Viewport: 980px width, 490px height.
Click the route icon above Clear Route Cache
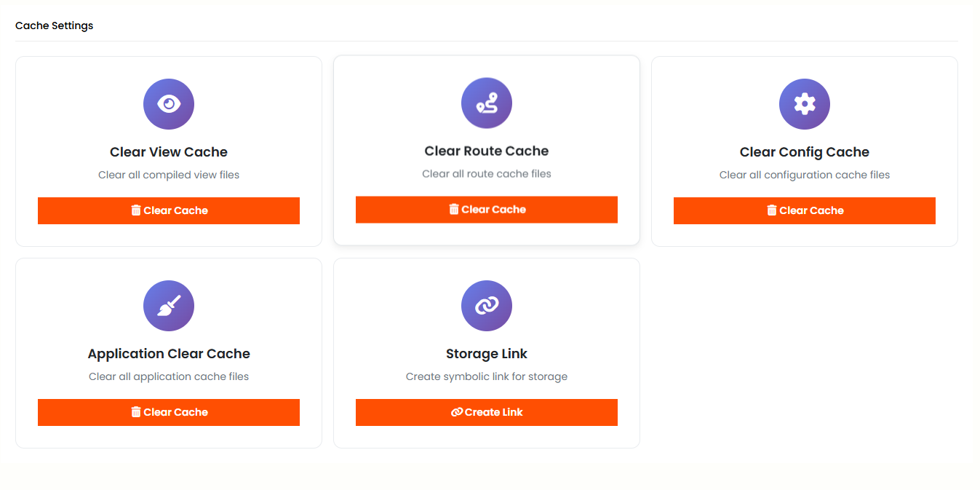pos(486,103)
